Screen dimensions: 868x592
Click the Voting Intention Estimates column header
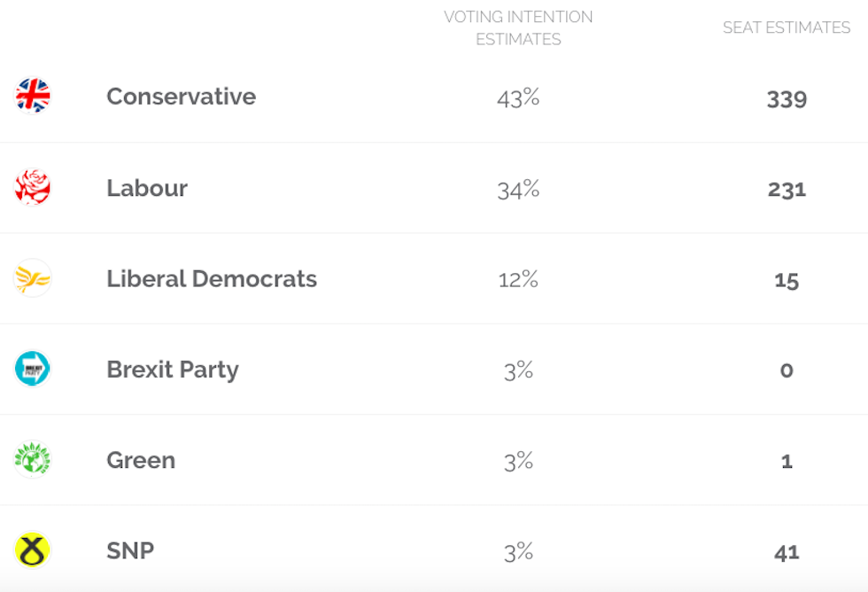(518, 27)
